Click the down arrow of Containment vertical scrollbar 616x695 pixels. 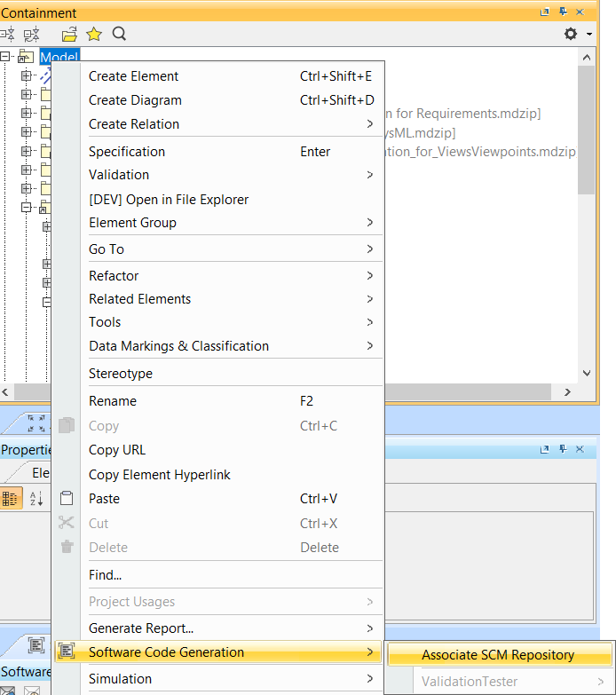pos(587,373)
